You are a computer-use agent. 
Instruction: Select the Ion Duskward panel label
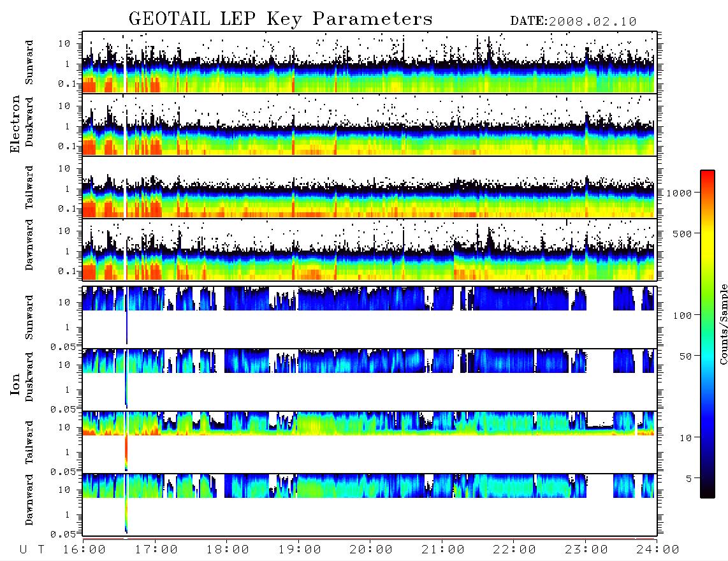[29, 377]
